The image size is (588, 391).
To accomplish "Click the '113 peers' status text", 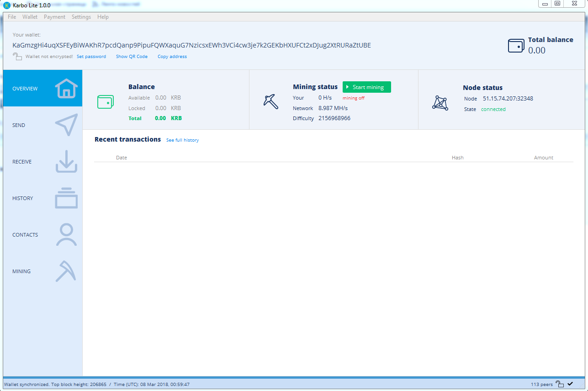I will pos(542,385).
